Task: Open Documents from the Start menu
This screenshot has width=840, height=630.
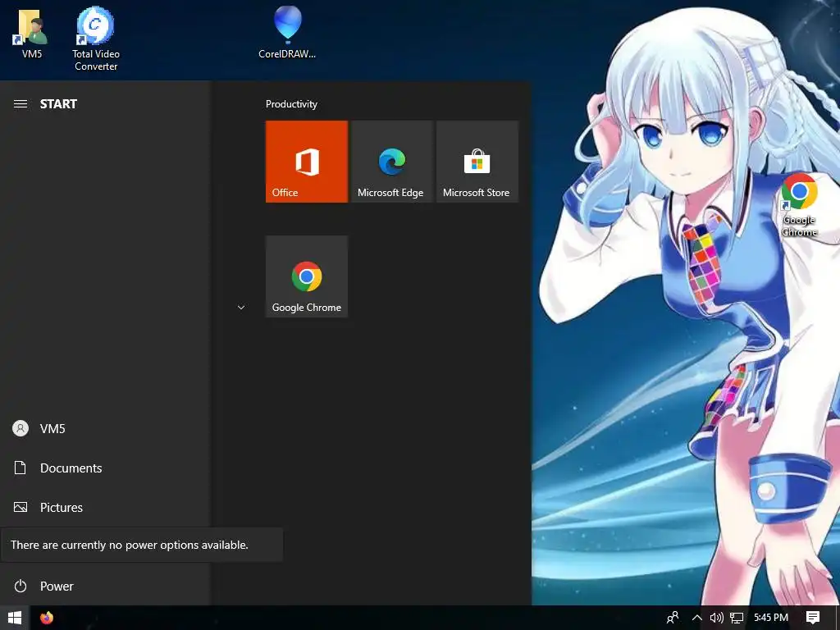Action: click(x=104, y=468)
